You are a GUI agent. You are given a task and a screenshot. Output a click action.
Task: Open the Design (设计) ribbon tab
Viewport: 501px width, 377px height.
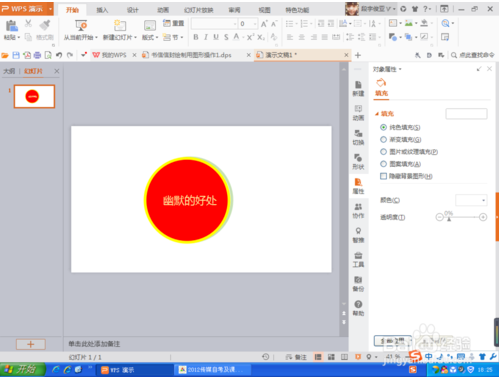click(132, 10)
